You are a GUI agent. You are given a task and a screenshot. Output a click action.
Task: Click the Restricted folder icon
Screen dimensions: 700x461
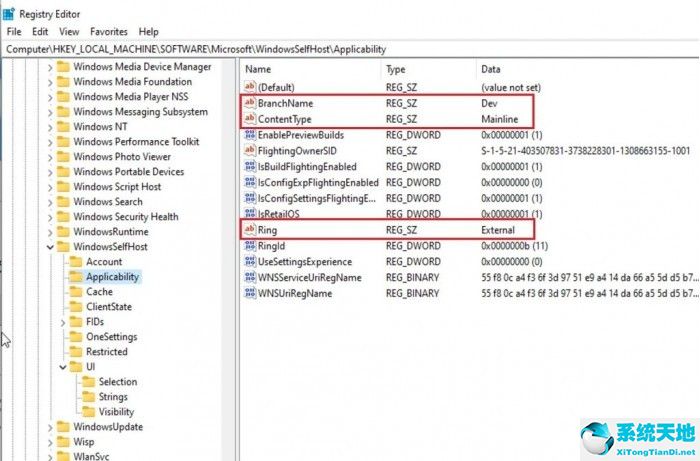76,352
